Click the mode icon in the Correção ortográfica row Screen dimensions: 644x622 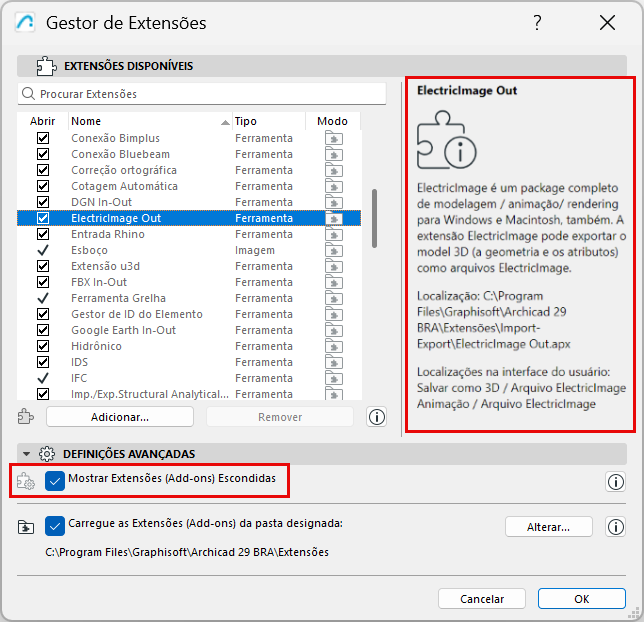coord(334,170)
